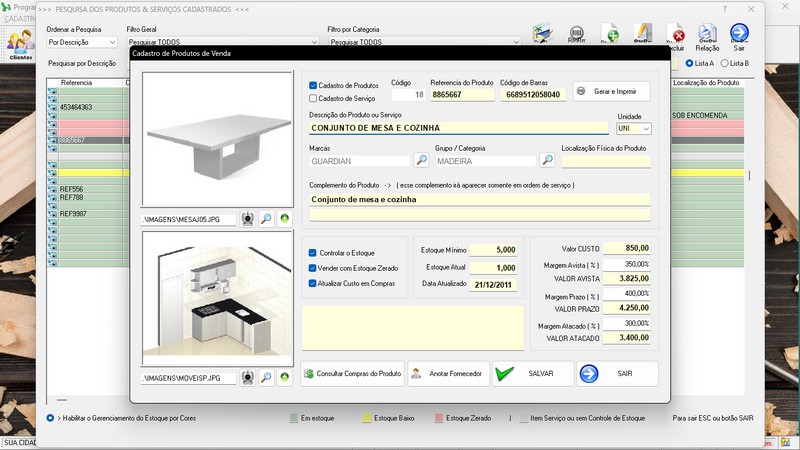Click the Descrição do Produto ou Serviço field
Screen dimensions: 800x450
point(458,128)
